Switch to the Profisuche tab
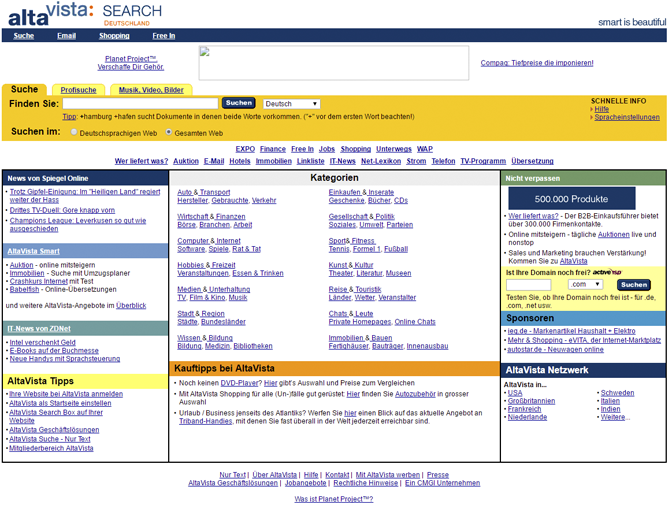The width and height of the screenshot is (668, 510). (78, 90)
